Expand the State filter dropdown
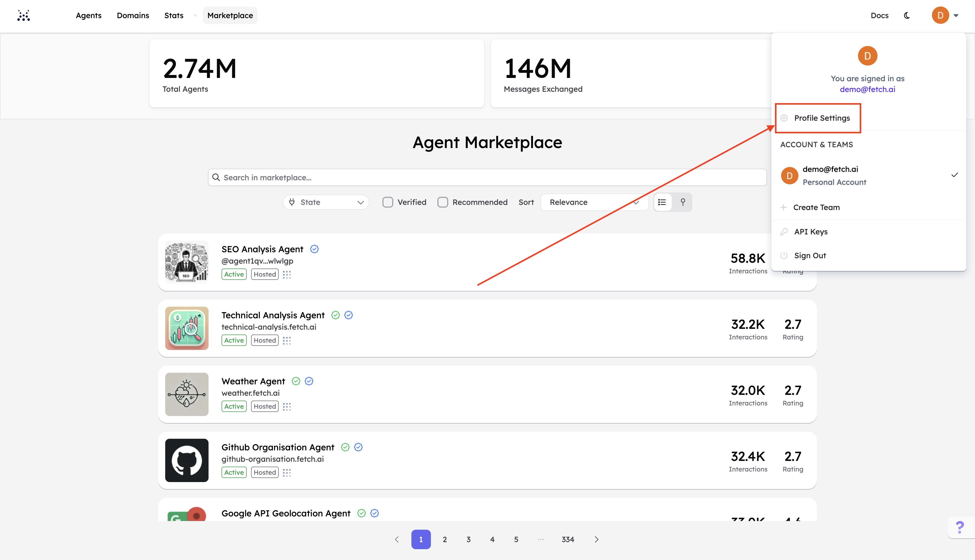 326,202
